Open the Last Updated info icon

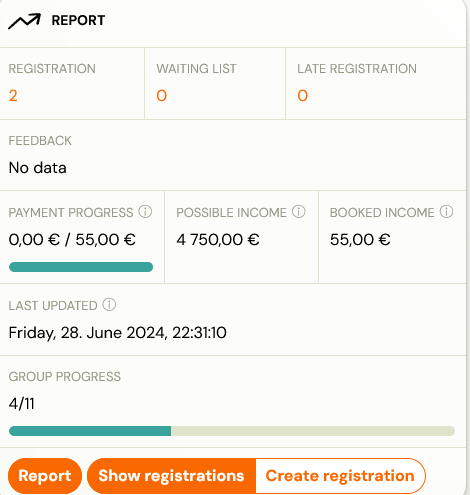click(x=109, y=304)
